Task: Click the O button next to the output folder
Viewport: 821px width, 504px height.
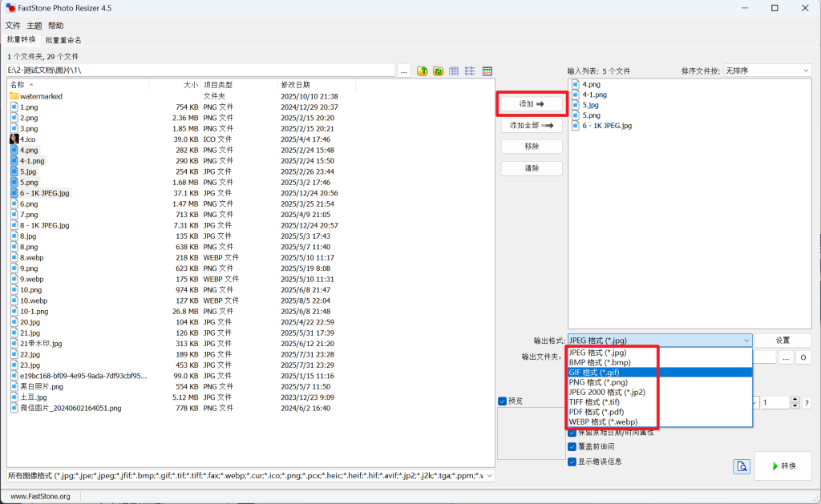Action: (x=803, y=357)
